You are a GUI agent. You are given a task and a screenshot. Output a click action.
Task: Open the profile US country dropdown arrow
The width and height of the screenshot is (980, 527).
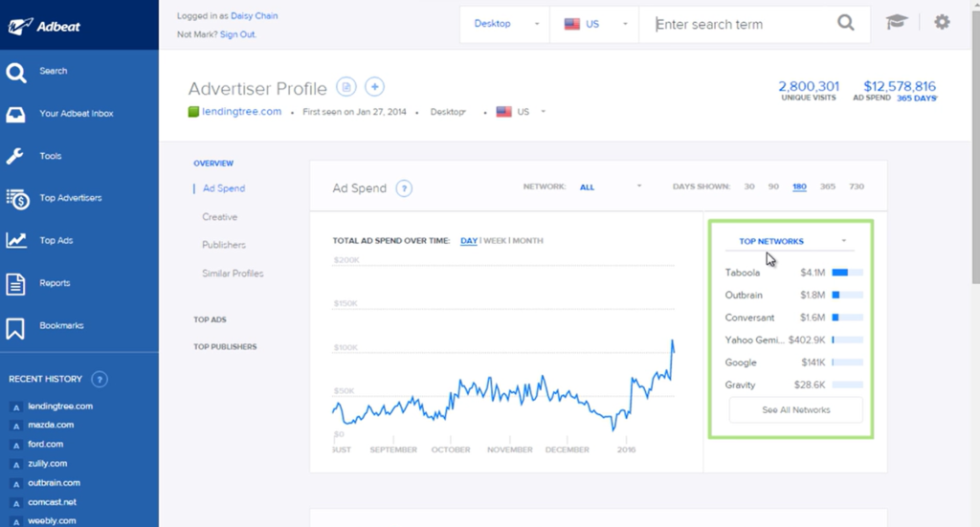point(544,112)
